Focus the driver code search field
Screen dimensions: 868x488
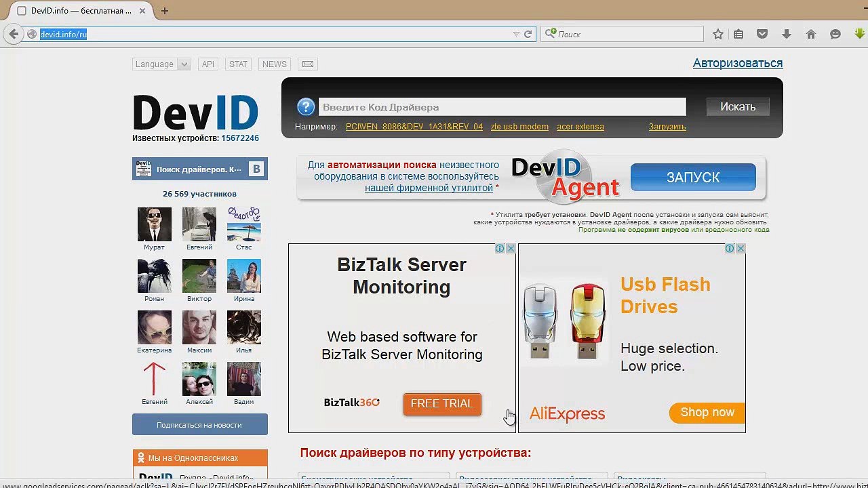point(502,107)
